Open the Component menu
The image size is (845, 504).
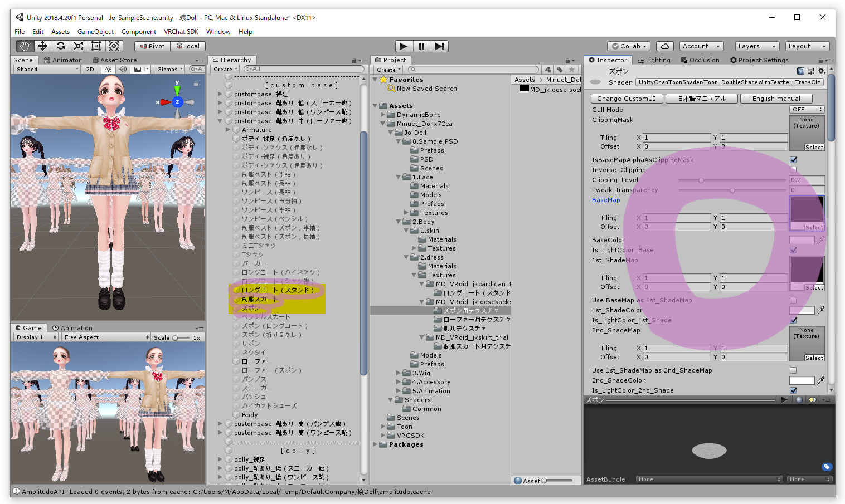click(139, 32)
